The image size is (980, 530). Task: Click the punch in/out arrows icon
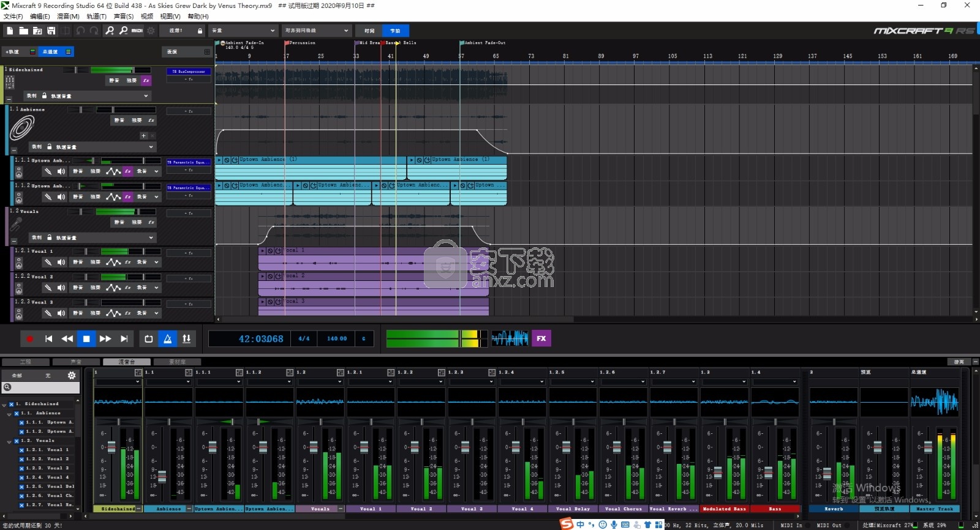(187, 338)
